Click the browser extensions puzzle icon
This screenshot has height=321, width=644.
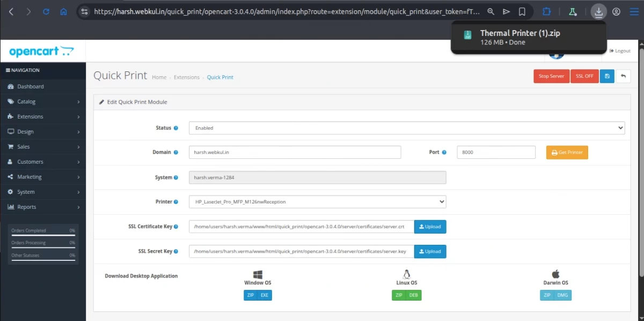(547, 11)
